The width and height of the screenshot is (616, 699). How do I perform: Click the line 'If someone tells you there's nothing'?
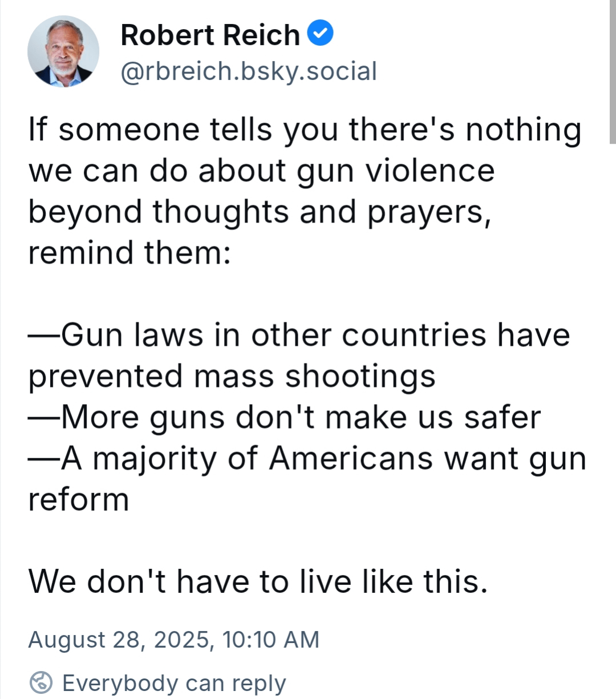(x=305, y=130)
